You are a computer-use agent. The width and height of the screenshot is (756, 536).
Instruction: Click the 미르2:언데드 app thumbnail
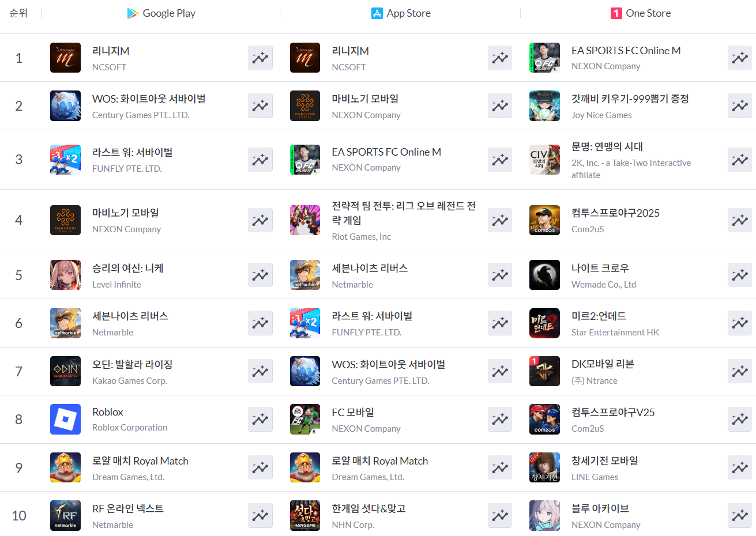point(544,323)
